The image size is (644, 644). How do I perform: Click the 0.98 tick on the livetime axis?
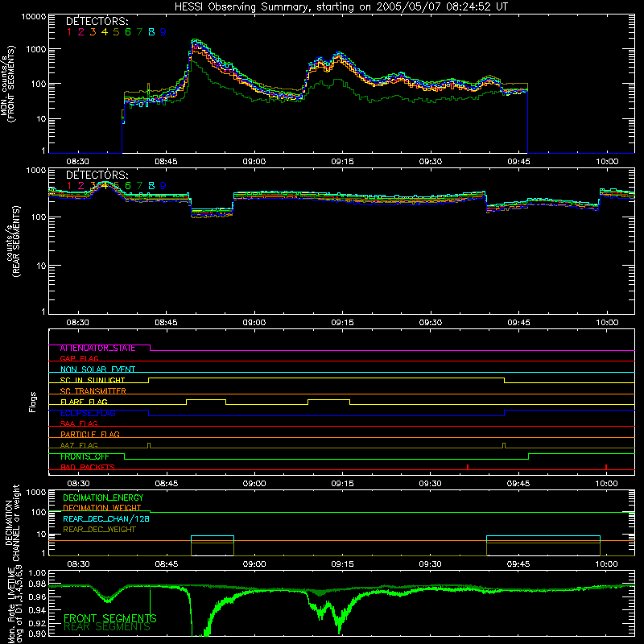(37, 584)
